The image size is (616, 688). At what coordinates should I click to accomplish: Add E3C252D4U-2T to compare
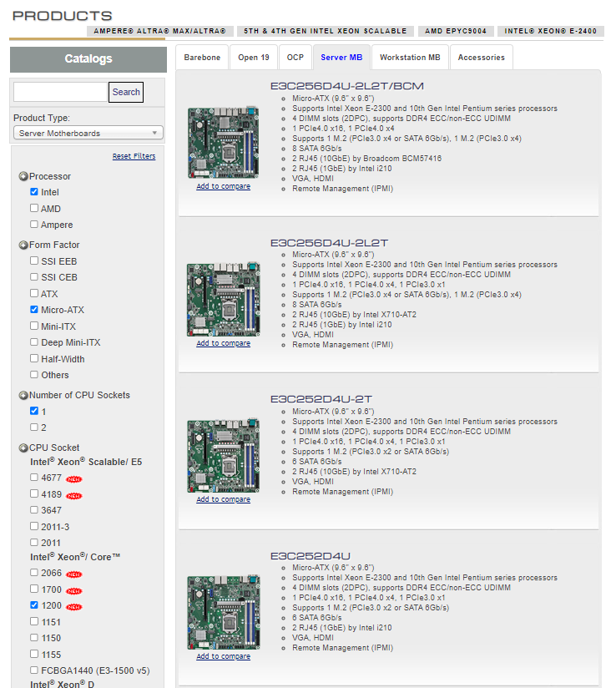[x=224, y=499]
